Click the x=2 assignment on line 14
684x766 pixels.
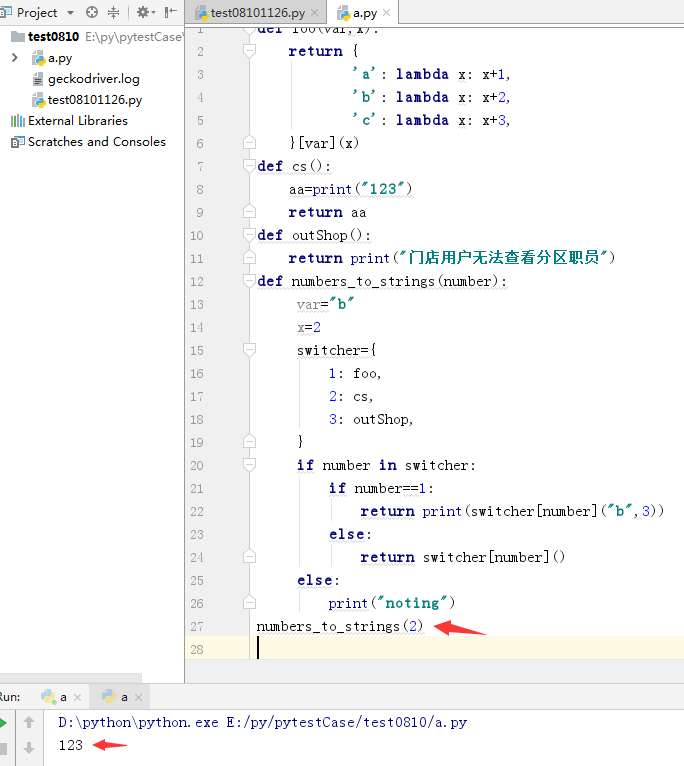tap(309, 327)
